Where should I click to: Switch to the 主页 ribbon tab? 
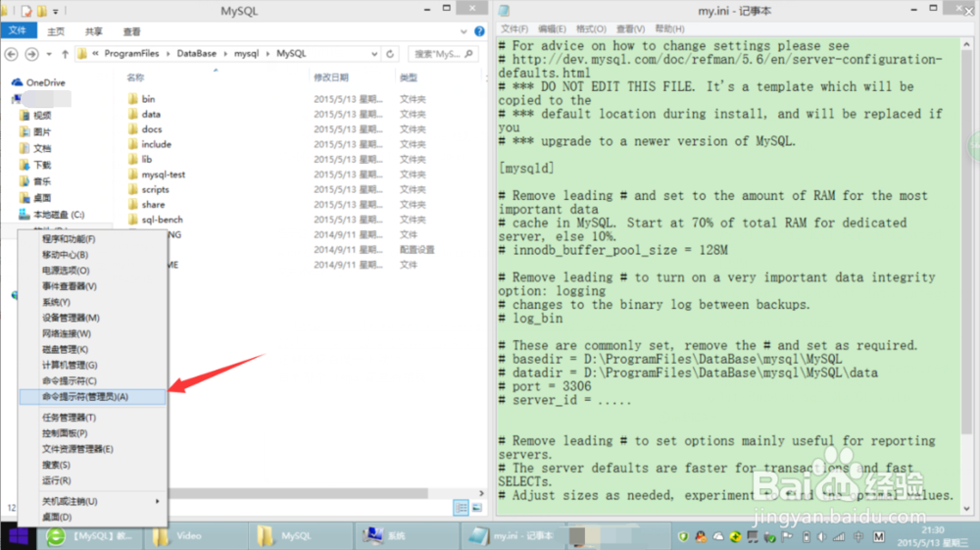point(56,31)
